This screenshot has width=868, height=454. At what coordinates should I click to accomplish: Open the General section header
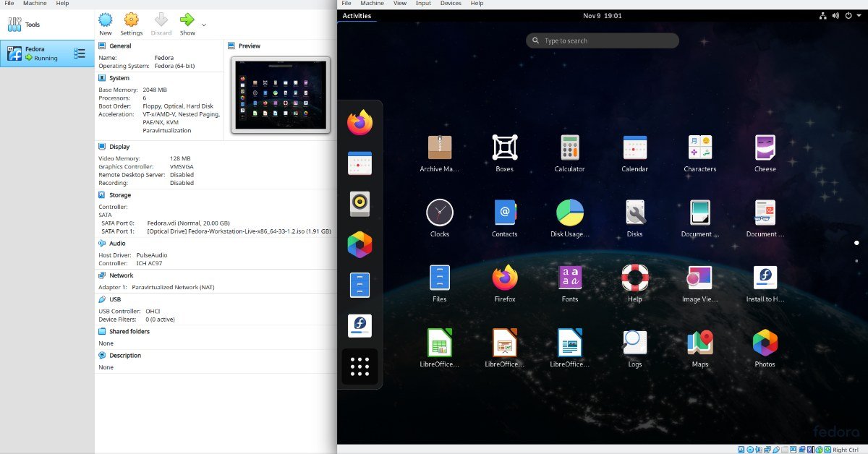pyautogui.click(x=119, y=46)
